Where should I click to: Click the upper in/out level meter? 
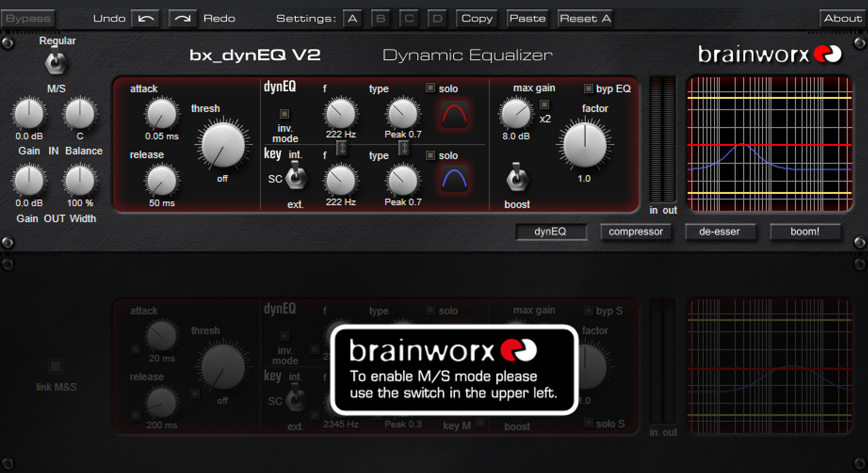[663, 139]
